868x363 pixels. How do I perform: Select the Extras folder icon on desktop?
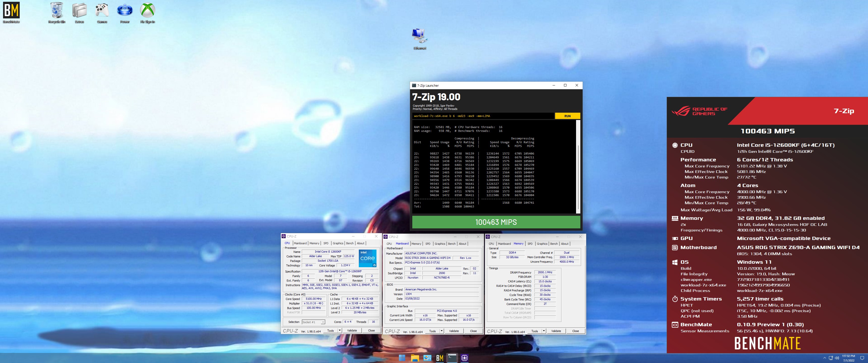pos(79,12)
